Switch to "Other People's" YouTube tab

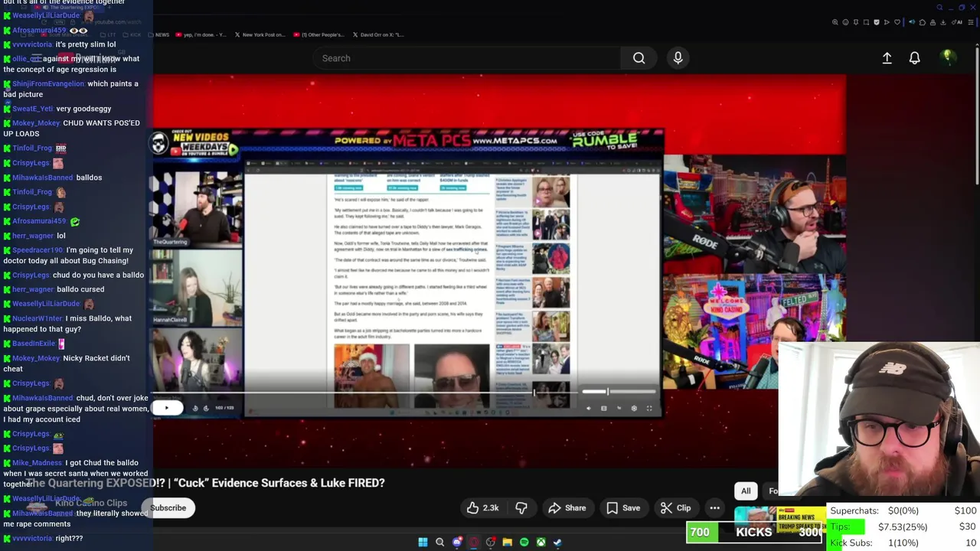[318, 34]
